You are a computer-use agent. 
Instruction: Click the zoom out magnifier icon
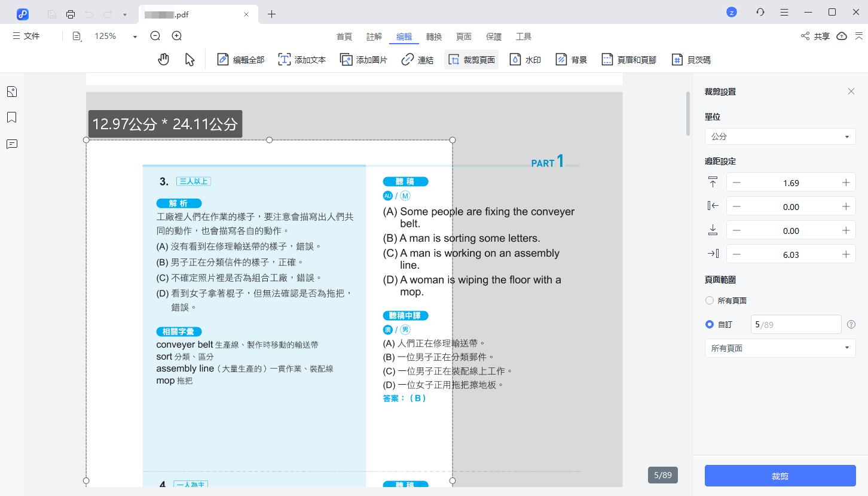[x=155, y=36]
